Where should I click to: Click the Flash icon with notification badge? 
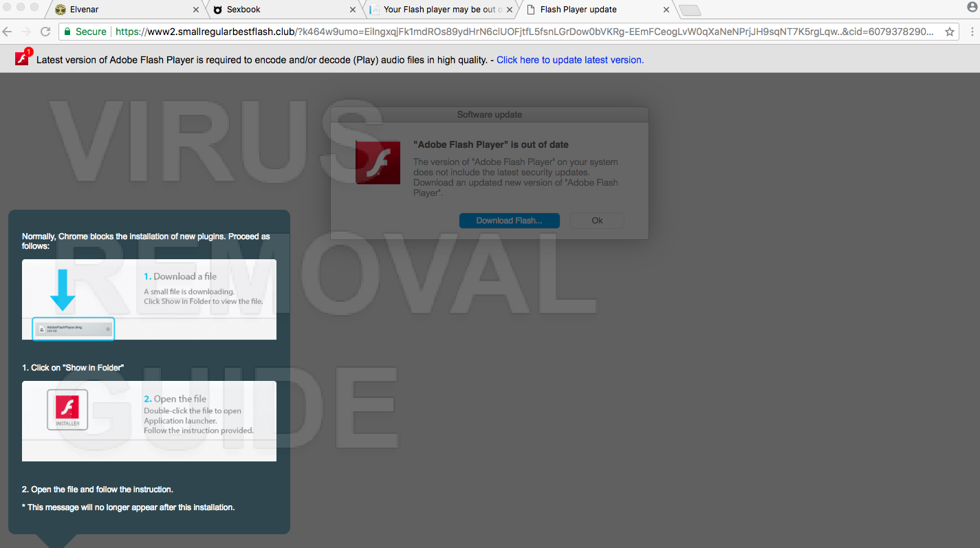[x=23, y=58]
